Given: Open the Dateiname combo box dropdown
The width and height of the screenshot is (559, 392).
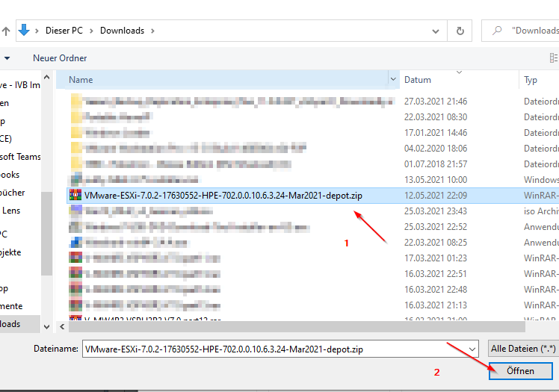Looking at the screenshot, I should pyautogui.click(x=472, y=349).
